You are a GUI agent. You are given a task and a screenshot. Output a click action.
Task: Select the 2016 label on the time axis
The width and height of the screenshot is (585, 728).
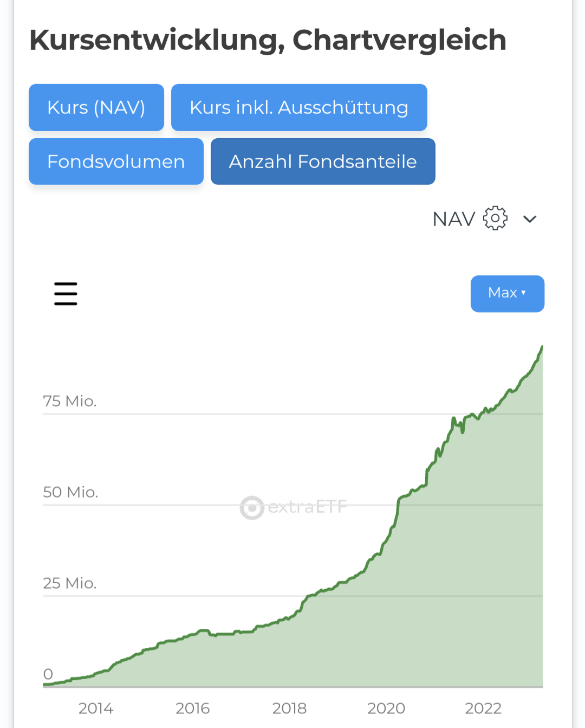tap(193, 708)
